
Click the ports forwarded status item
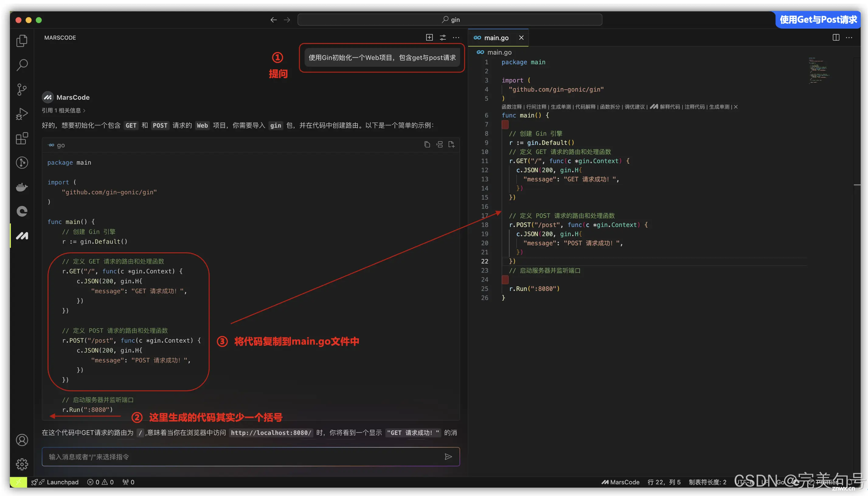point(128,482)
